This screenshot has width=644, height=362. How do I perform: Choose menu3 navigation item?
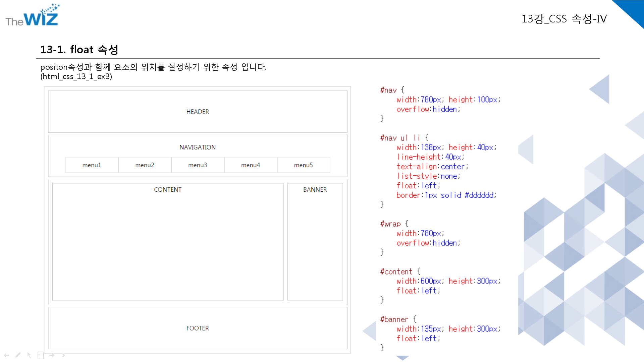[198, 165]
